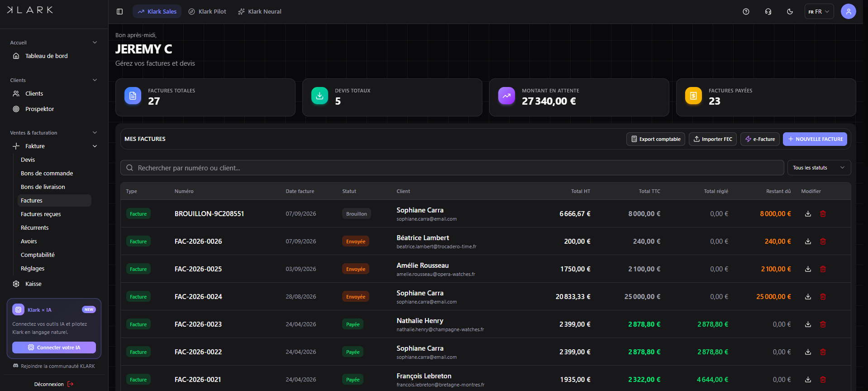
Task: Delete invoice FAC-2026-0026
Action: [x=823, y=241]
